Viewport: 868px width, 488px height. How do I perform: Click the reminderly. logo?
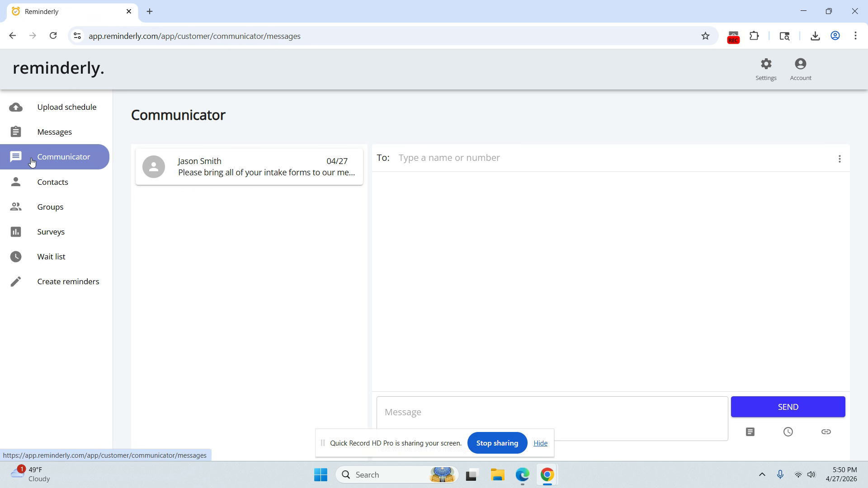pos(59,68)
